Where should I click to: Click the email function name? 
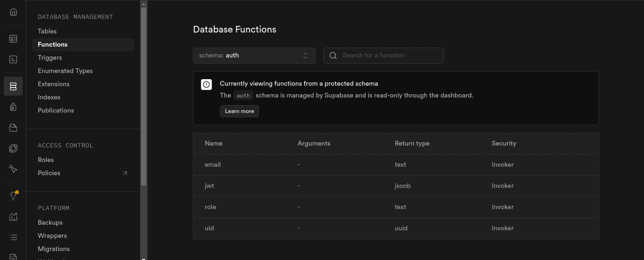(213, 165)
